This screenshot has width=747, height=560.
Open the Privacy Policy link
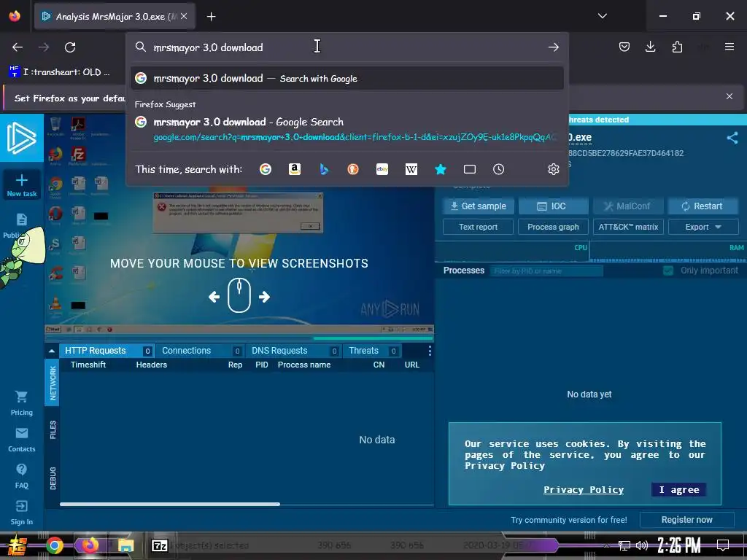583,489
